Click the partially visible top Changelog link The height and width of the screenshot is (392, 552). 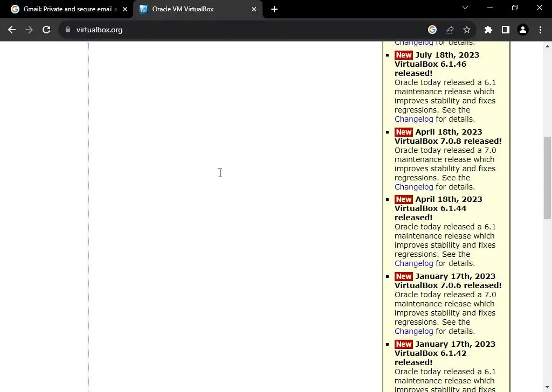413,43
